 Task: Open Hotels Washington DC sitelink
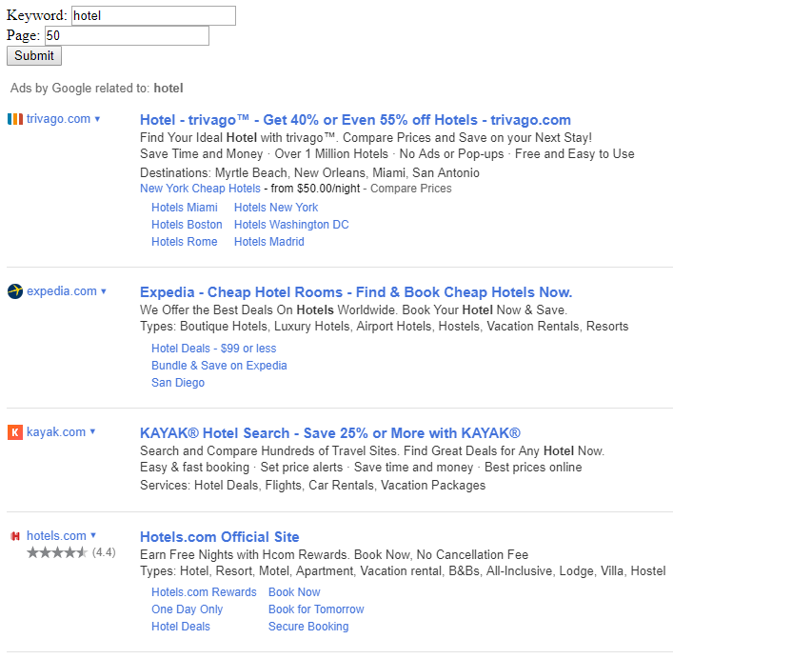tap(291, 225)
